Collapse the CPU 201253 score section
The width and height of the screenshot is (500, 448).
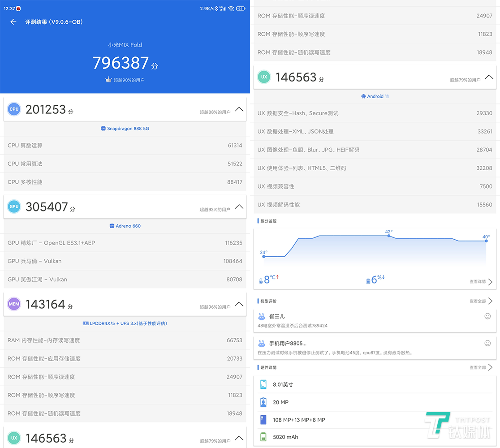click(239, 109)
